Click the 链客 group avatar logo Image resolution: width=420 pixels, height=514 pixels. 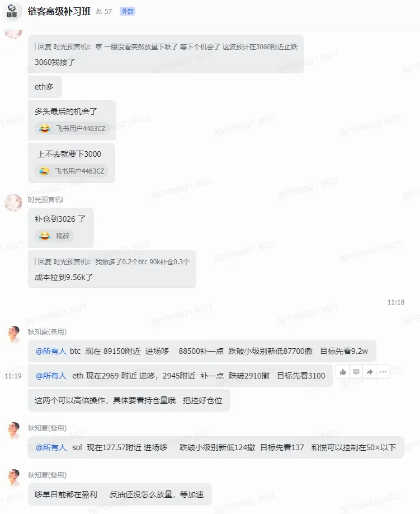12,11
